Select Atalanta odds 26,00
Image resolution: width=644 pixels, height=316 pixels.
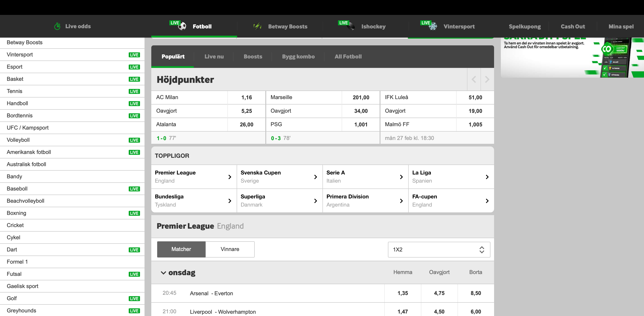247,124
